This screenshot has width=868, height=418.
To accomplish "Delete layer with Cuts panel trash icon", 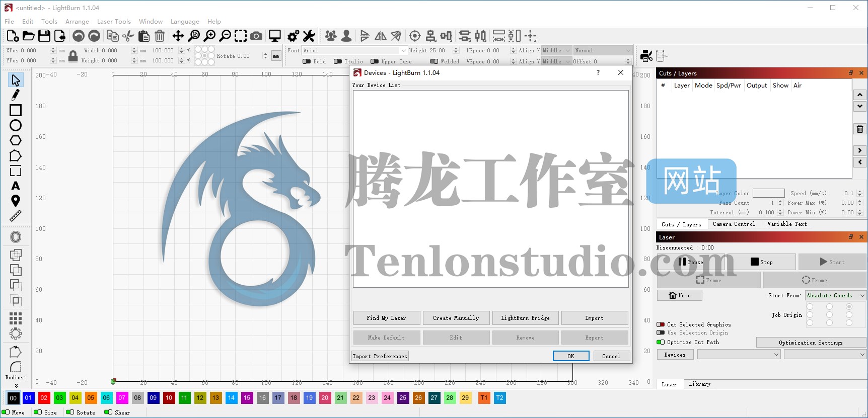I will (860, 129).
